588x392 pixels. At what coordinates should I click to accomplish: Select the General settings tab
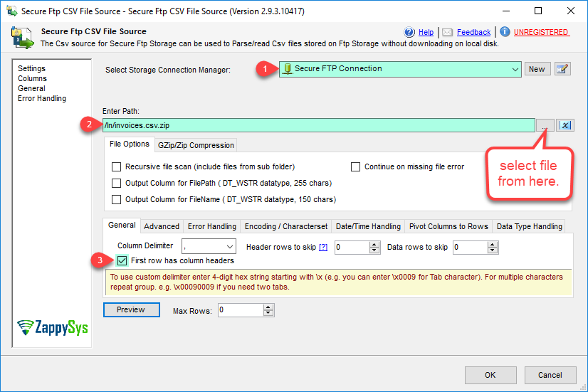click(x=122, y=225)
